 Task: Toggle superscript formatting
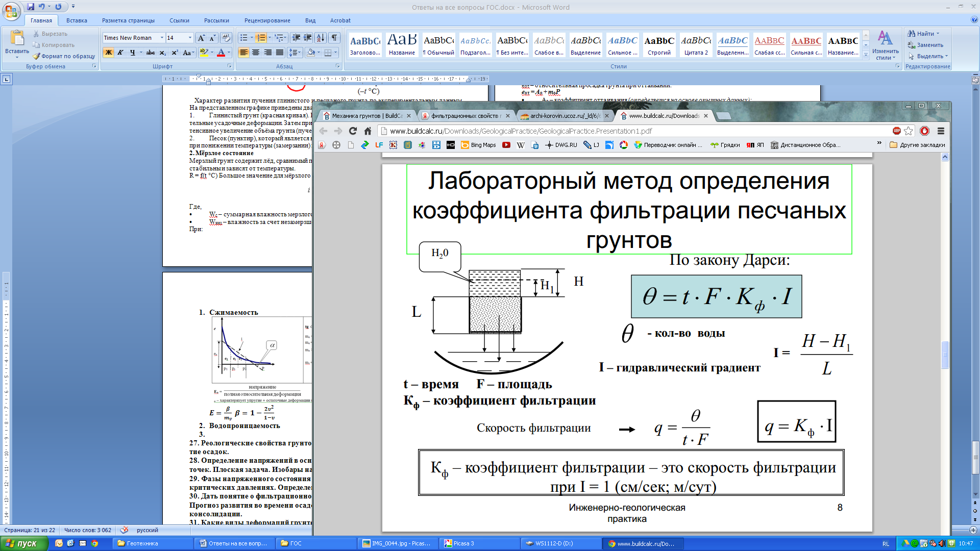[175, 53]
